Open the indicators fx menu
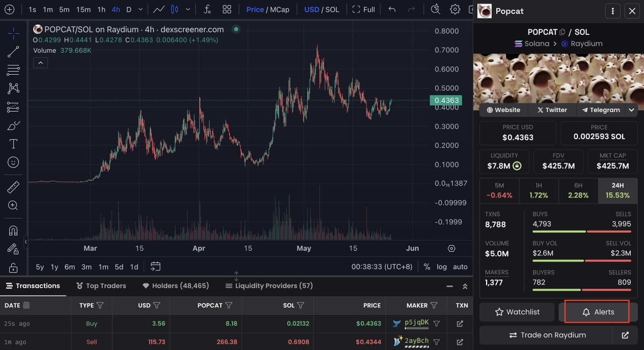Screen dimensions: 644x350 click(x=207, y=10)
